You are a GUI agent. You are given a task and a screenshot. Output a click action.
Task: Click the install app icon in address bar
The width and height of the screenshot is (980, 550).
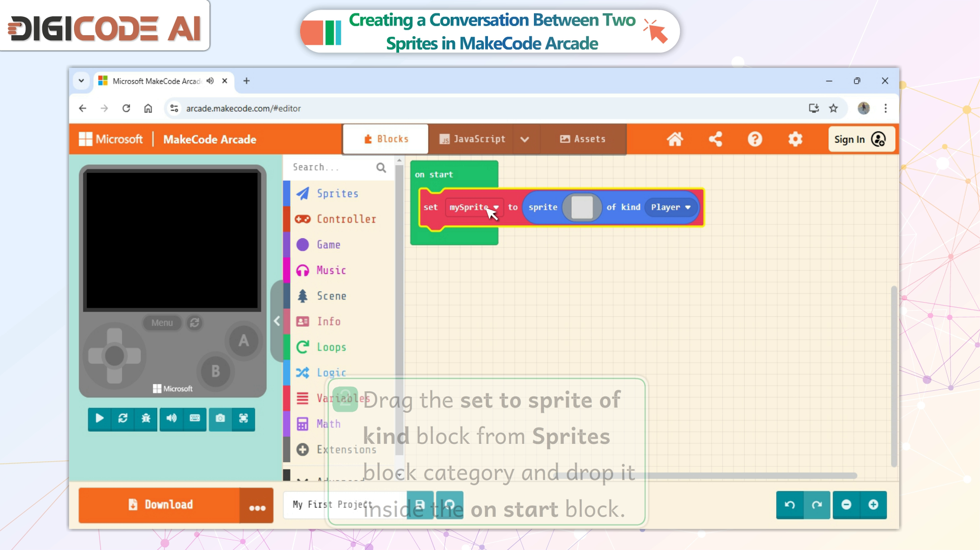[814, 108]
